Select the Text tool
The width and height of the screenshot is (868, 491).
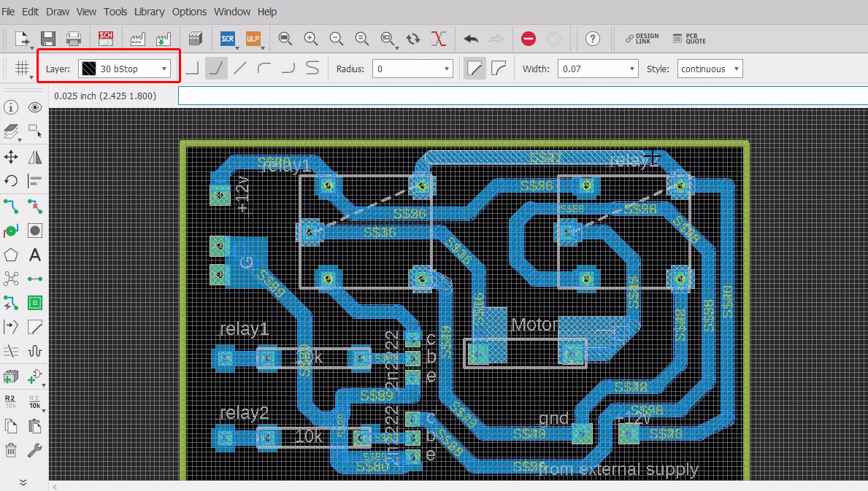pyautogui.click(x=35, y=255)
